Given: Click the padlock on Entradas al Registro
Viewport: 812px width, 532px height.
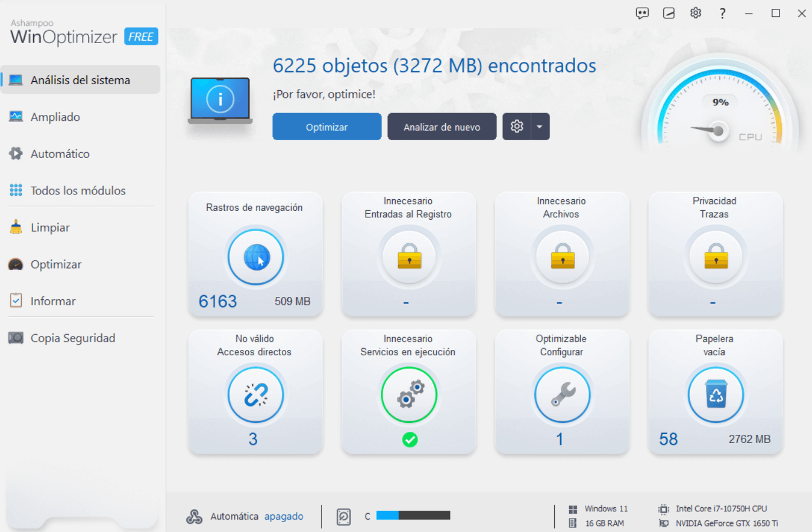Looking at the screenshot, I should click(409, 257).
